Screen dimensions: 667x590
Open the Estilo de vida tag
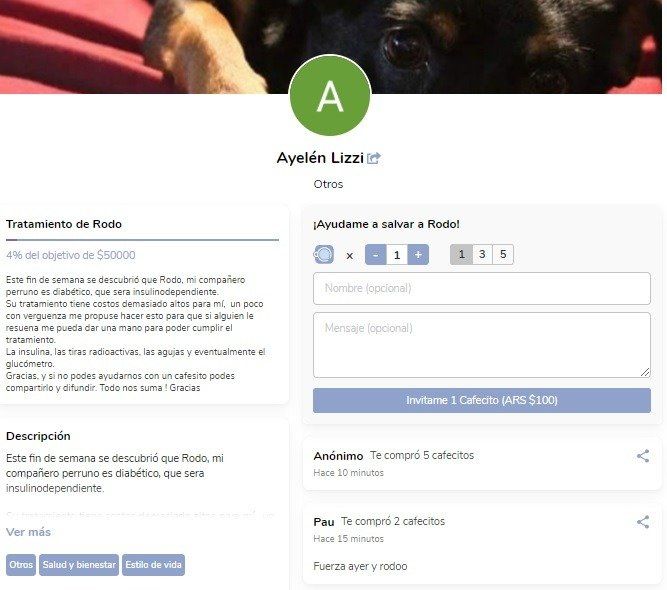coord(154,564)
